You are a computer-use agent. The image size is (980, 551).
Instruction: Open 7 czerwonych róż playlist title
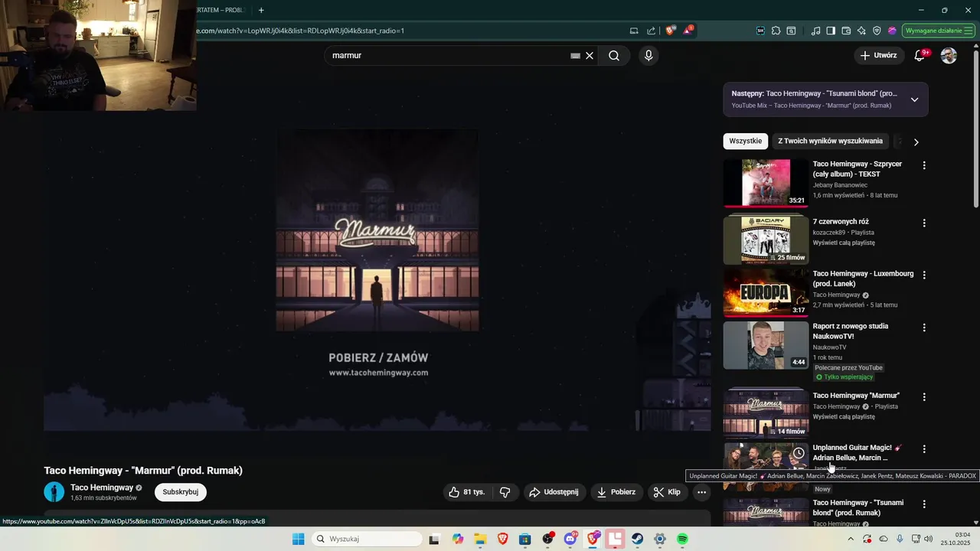[x=841, y=222]
